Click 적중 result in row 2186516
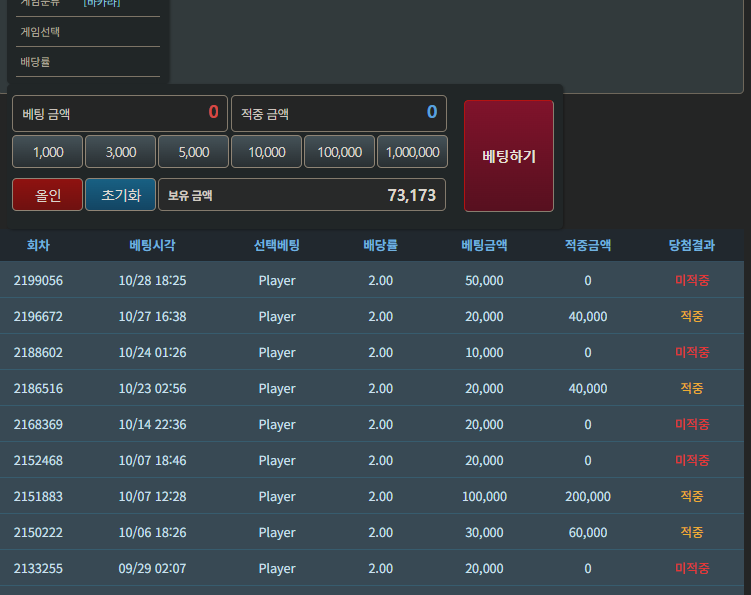 [692, 388]
